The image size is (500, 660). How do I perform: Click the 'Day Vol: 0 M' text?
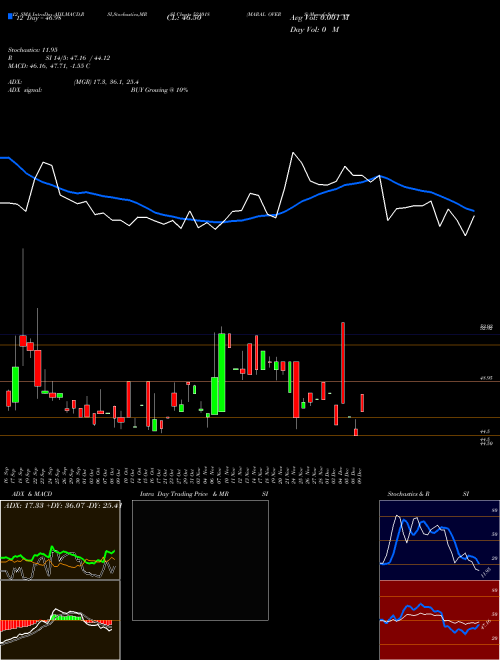tap(314, 30)
